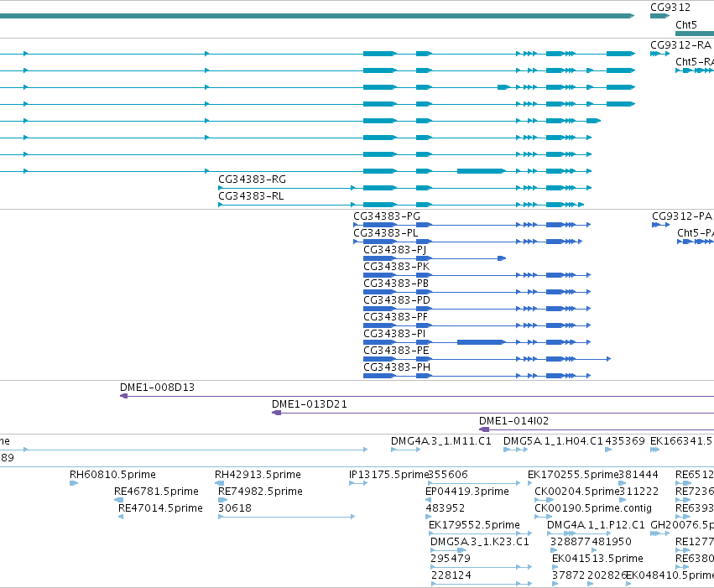Select the CG9312 gene label
Screen dimensions: 714x588
pos(670,8)
